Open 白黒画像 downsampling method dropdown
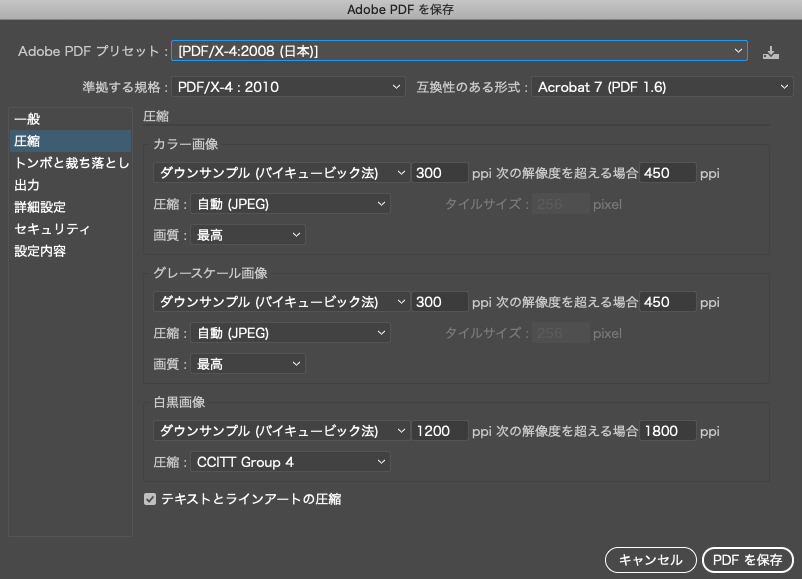The width and height of the screenshot is (802, 579). [x=281, y=431]
